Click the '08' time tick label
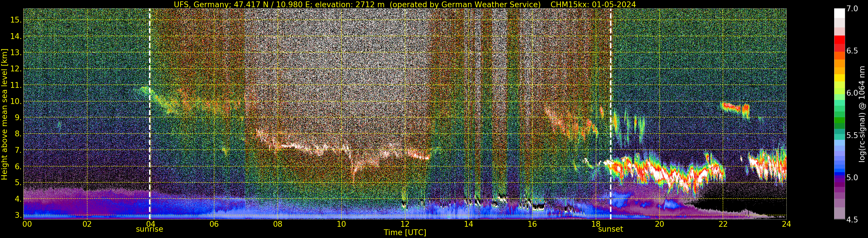The height and width of the screenshot is (238, 868). [x=278, y=224]
